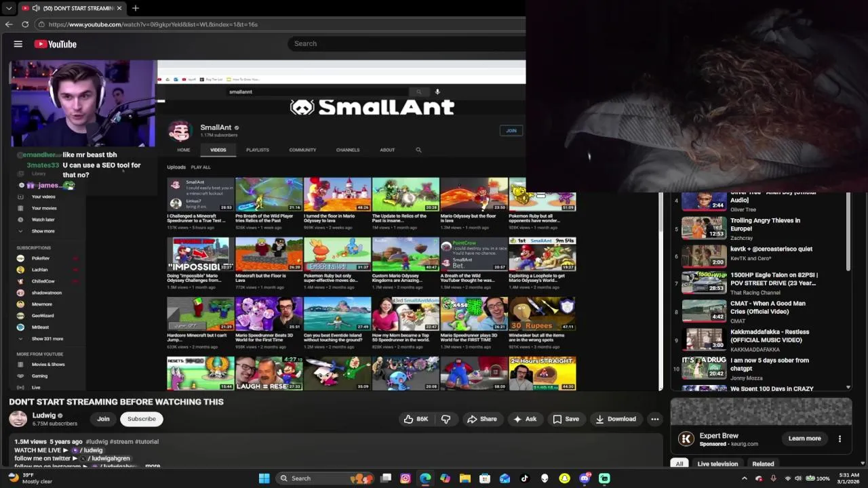Open the Windows Start menu

click(x=264, y=479)
